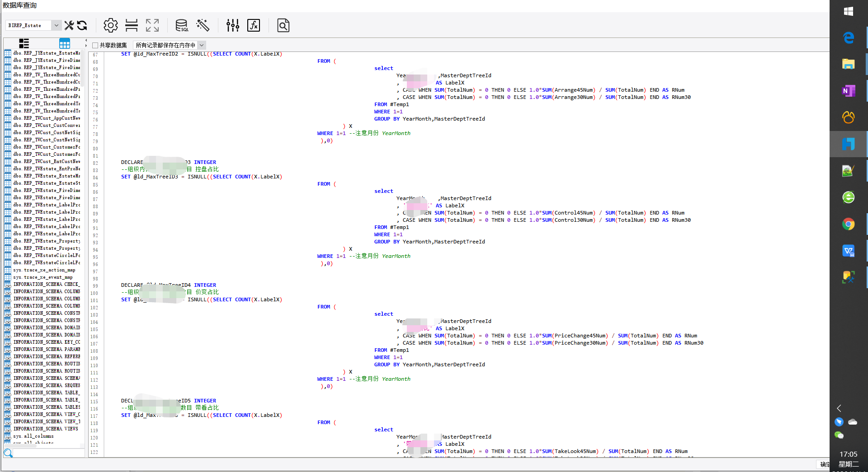Click the search magnifier below the table list

click(8, 453)
